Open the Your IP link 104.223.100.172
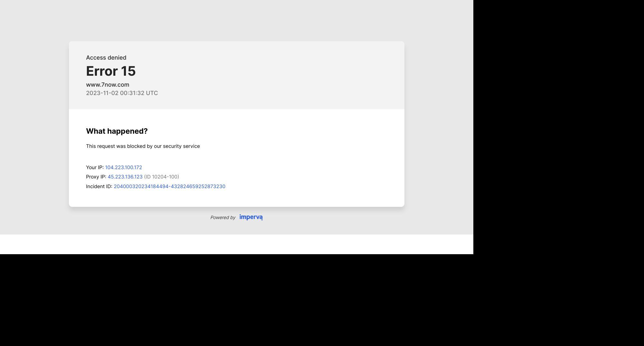This screenshot has width=644, height=346. [x=123, y=167]
